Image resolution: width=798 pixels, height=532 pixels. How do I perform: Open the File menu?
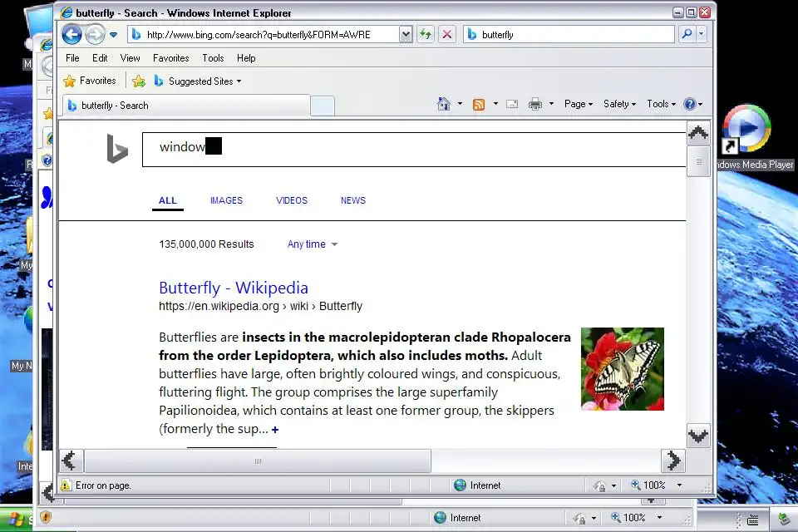(72, 58)
